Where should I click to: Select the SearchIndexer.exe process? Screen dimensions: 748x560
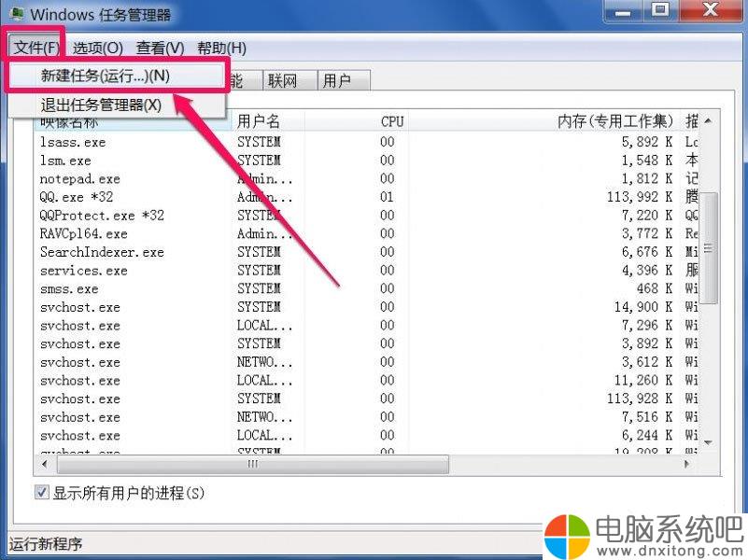click(x=367, y=252)
